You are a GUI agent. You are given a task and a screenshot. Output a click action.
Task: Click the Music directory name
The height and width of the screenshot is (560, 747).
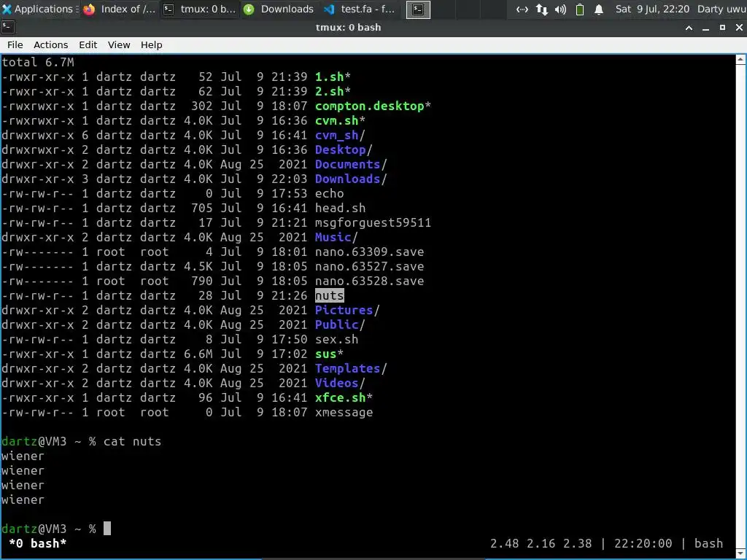(333, 237)
